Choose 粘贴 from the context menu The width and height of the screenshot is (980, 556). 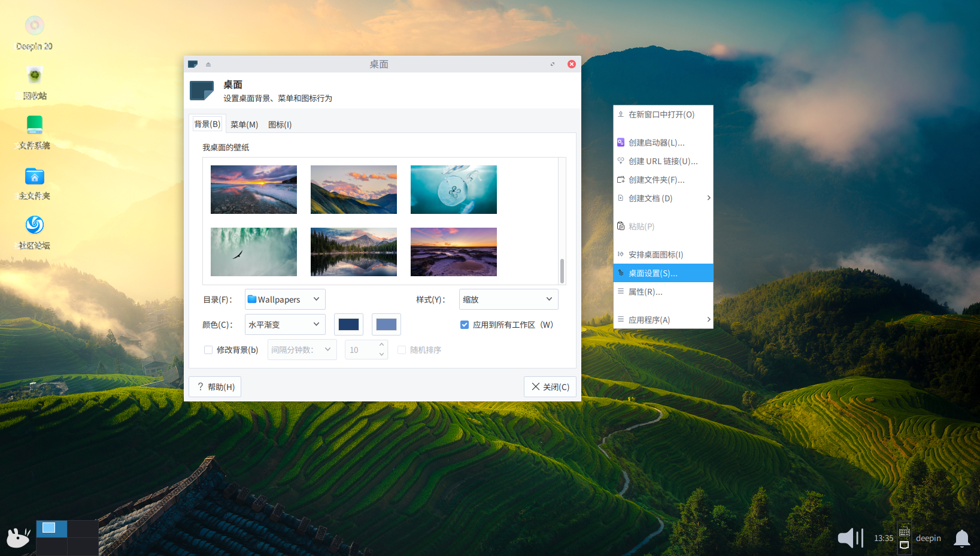663,226
